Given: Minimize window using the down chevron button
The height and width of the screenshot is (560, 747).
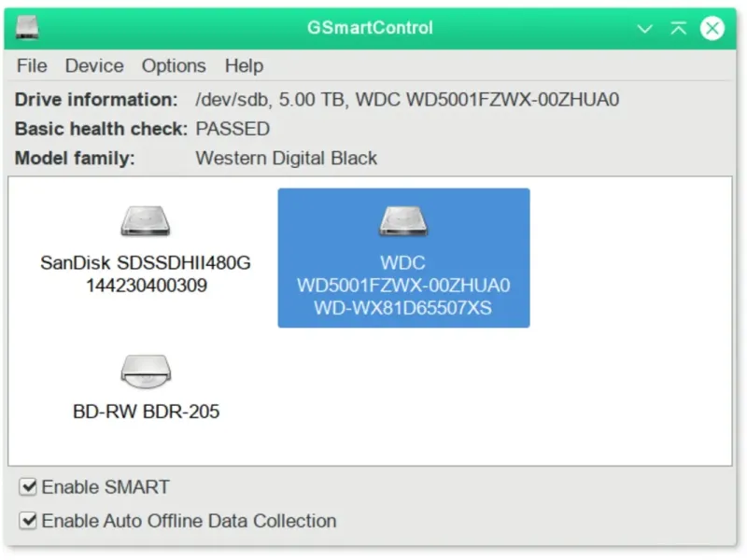Looking at the screenshot, I should point(644,29).
